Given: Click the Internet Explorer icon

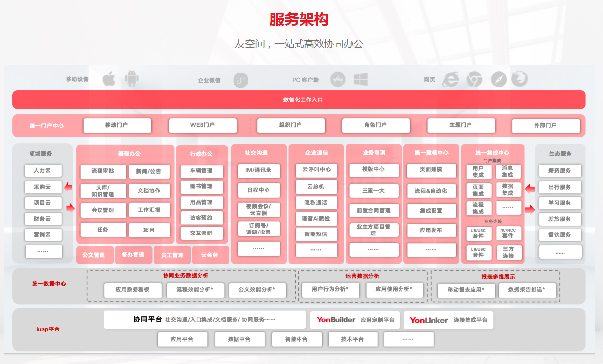Looking at the screenshot, I should pyautogui.click(x=451, y=79).
